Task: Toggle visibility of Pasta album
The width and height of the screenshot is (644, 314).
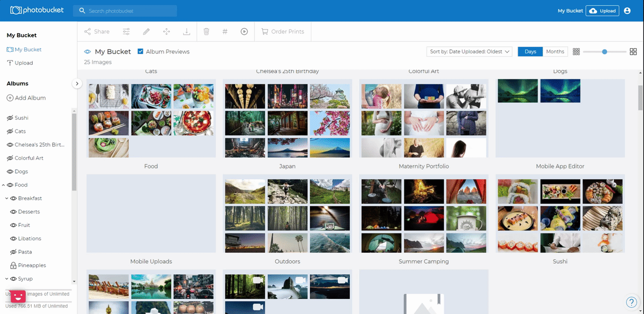Action: tap(14, 252)
